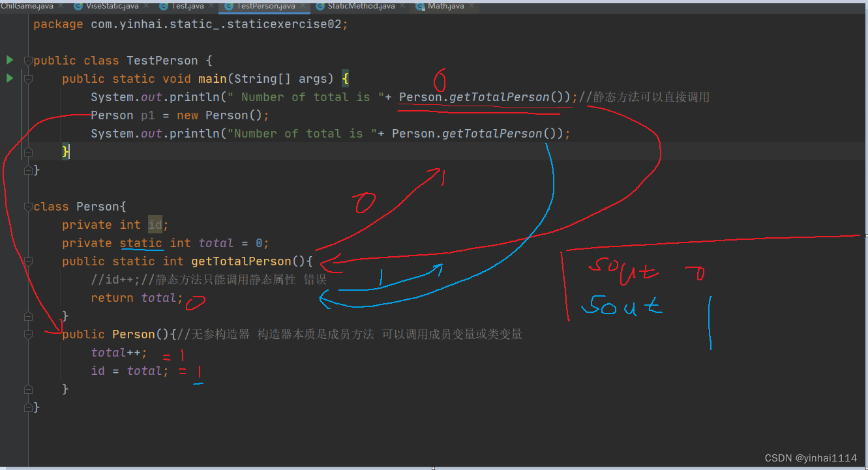
Task: Click getTotalPerson in the method declaration
Action: [x=241, y=261]
